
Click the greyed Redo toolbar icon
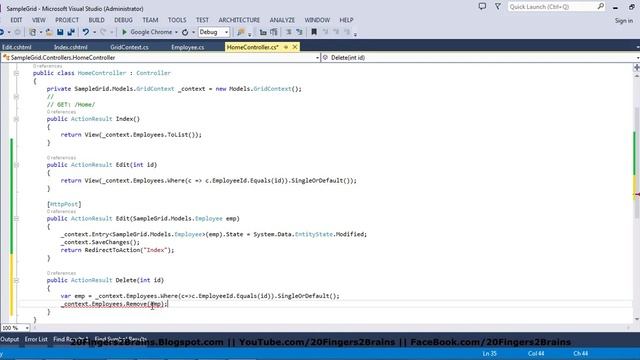pyautogui.click(x=103, y=32)
